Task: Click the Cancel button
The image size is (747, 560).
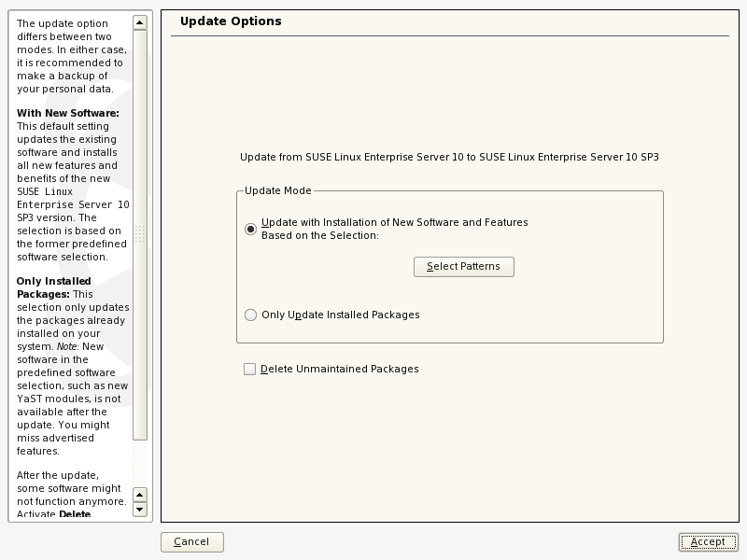Action: pos(192,542)
